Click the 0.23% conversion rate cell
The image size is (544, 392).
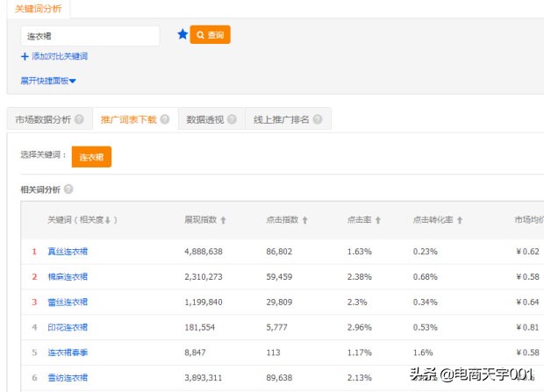[x=425, y=252]
